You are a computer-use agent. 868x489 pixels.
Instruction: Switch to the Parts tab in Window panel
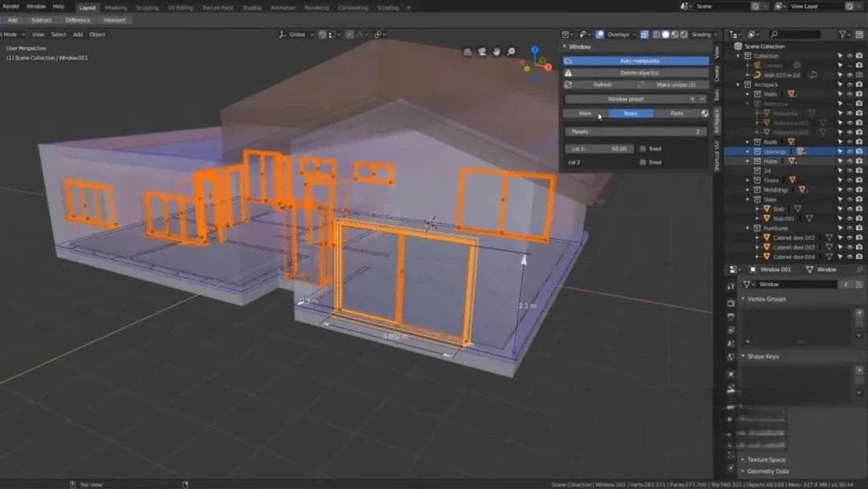click(677, 113)
